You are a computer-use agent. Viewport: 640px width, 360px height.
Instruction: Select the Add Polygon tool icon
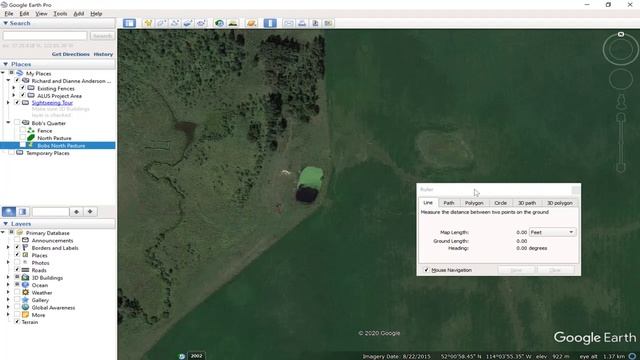tap(161, 23)
